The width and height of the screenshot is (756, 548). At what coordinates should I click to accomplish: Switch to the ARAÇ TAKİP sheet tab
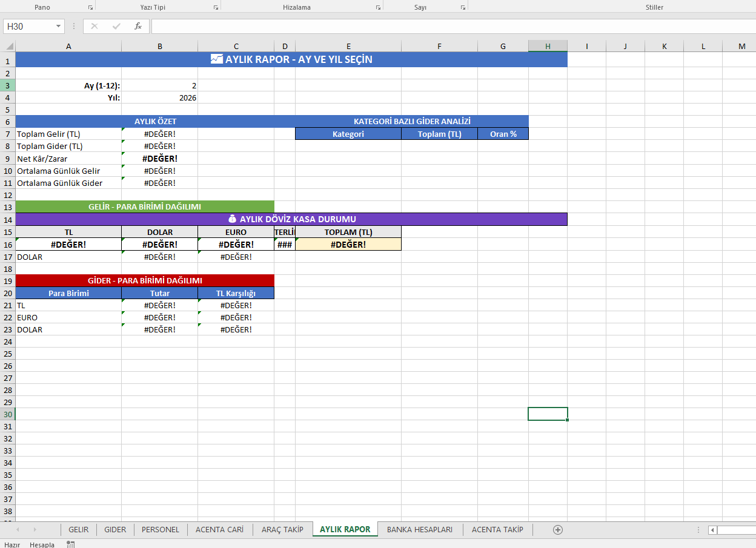click(282, 529)
